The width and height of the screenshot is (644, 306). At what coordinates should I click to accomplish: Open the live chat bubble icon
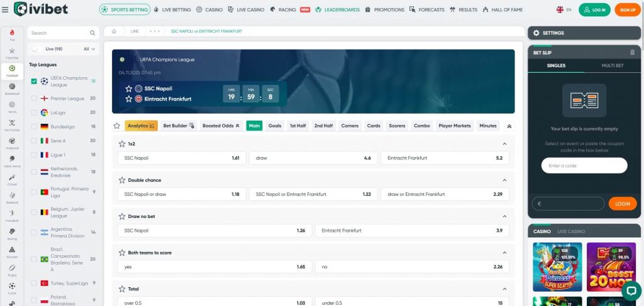[631, 292]
